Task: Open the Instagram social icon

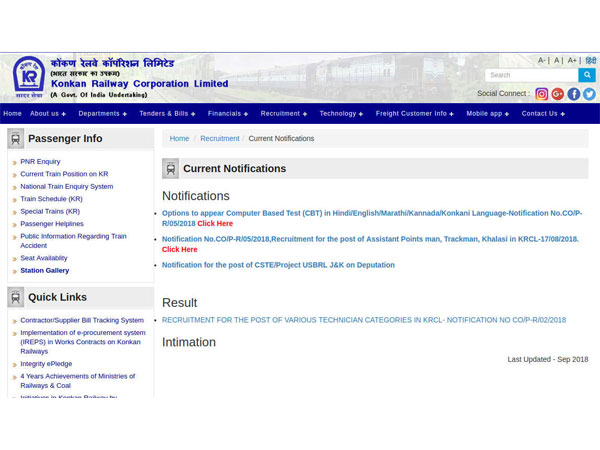Action: pyautogui.click(x=541, y=94)
